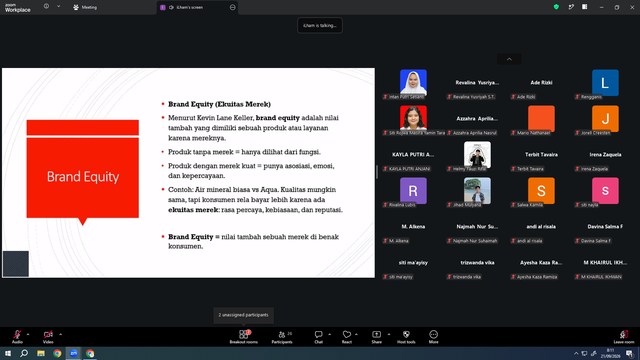Select Helmy Fauzi Rifai's picture tile
The width and height of the screenshot is (640, 360).
[477, 155]
